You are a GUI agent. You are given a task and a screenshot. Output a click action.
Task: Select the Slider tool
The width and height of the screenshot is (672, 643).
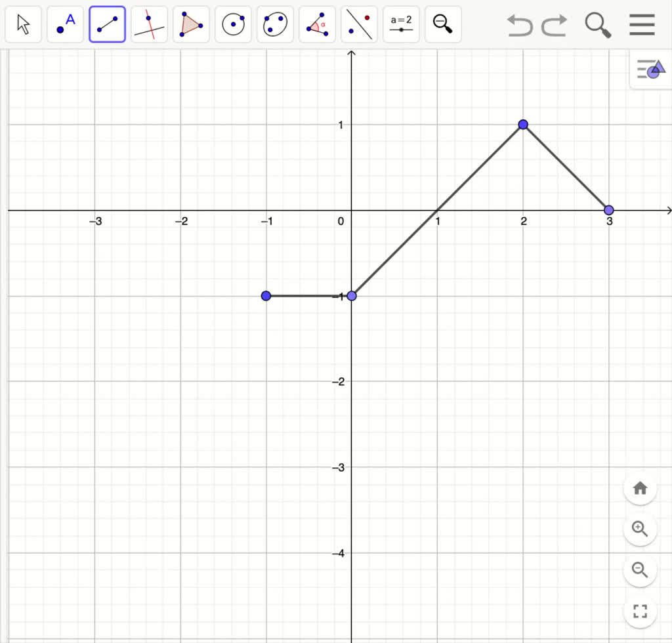click(401, 24)
